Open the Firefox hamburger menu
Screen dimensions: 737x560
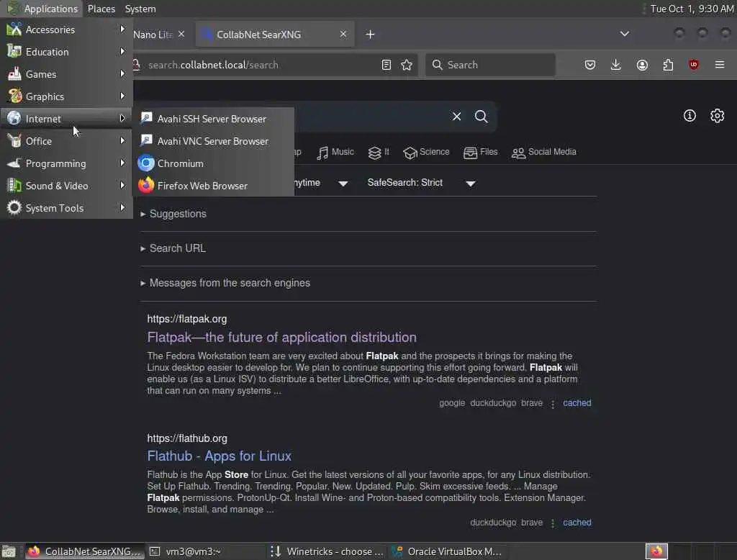pos(720,65)
